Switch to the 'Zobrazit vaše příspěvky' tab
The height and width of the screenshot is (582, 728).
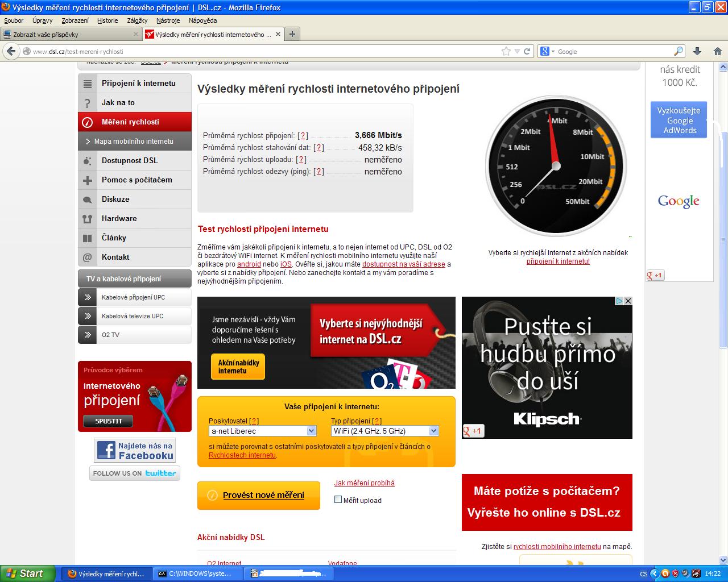[71, 34]
